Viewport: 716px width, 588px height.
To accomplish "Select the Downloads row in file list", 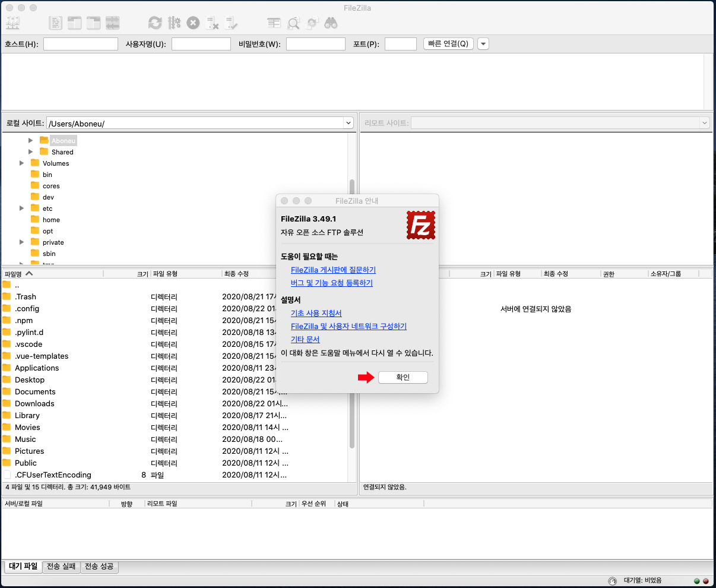I will pyautogui.click(x=175, y=403).
